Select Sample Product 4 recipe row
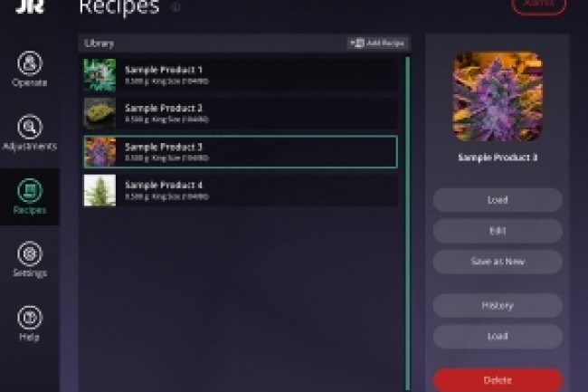Screen dimensions: 588x392 pos(241,190)
